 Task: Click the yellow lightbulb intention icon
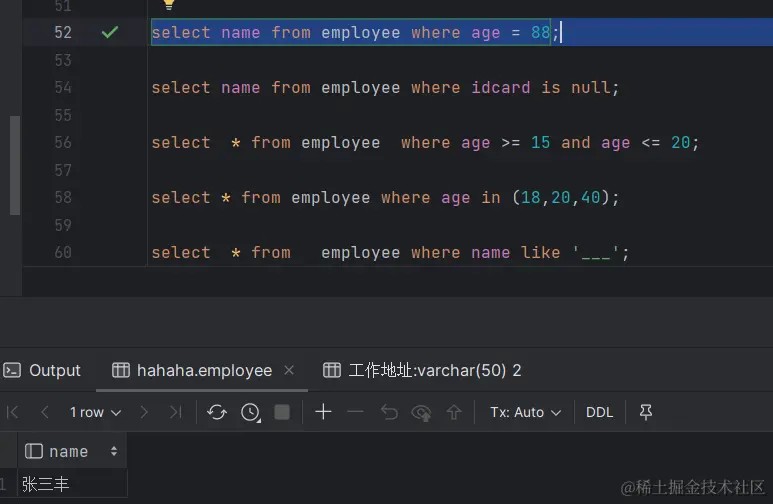pyautogui.click(x=169, y=4)
